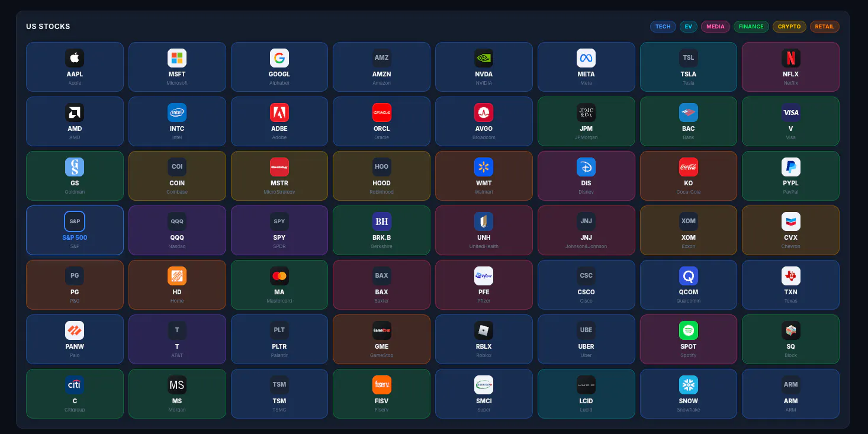Viewport: 868px width, 434px height.
Task: Select the Coca-Cola logo icon
Action: (689, 167)
